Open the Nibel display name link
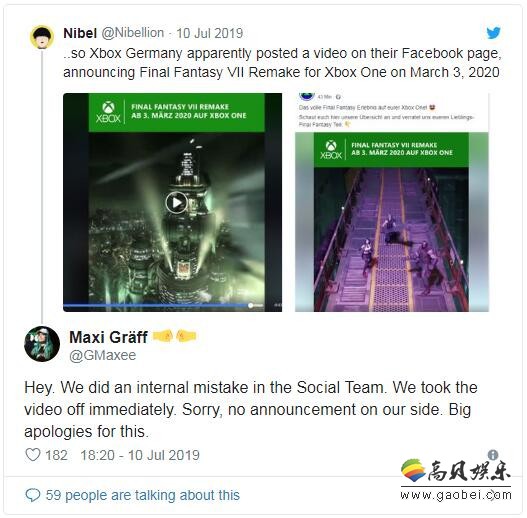Screen dimensions: 527x518 pyautogui.click(x=80, y=33)
